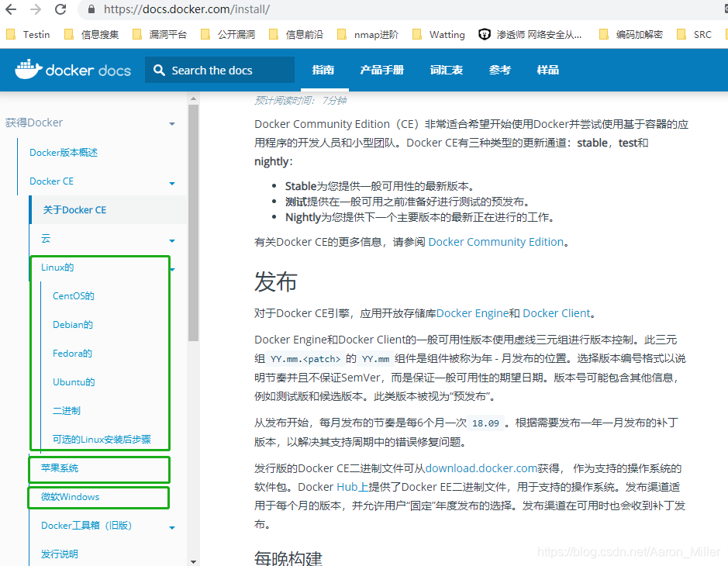Open the 信息搜集 bookmark folder

(91, 34)
